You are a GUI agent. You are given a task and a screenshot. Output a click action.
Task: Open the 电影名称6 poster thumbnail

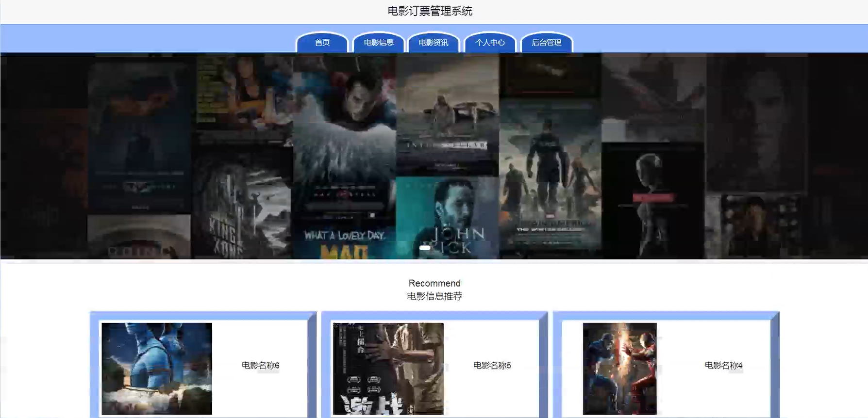tap(157, 369)
